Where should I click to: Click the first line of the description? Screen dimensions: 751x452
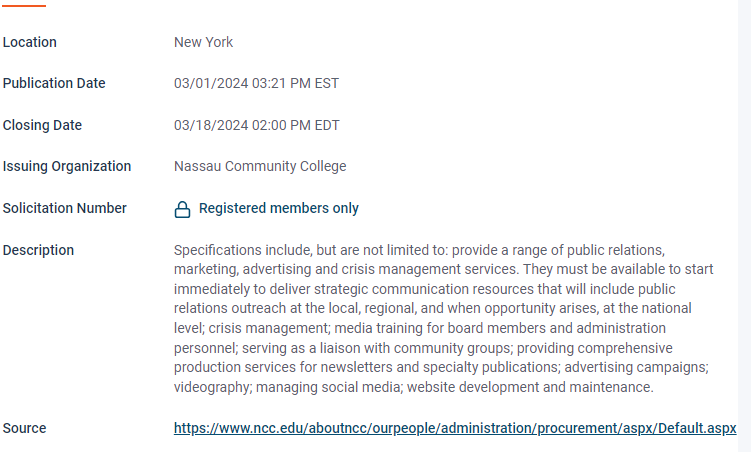pos(419,250)
